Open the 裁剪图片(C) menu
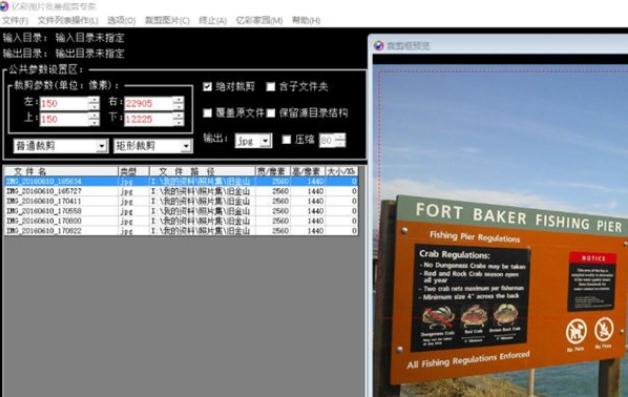Screen dimensions: 628x397 [x=167, y=20]
